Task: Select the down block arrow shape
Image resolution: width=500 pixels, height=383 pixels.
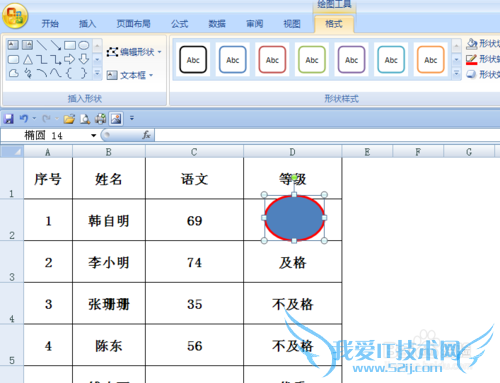Action: (84, 59)
